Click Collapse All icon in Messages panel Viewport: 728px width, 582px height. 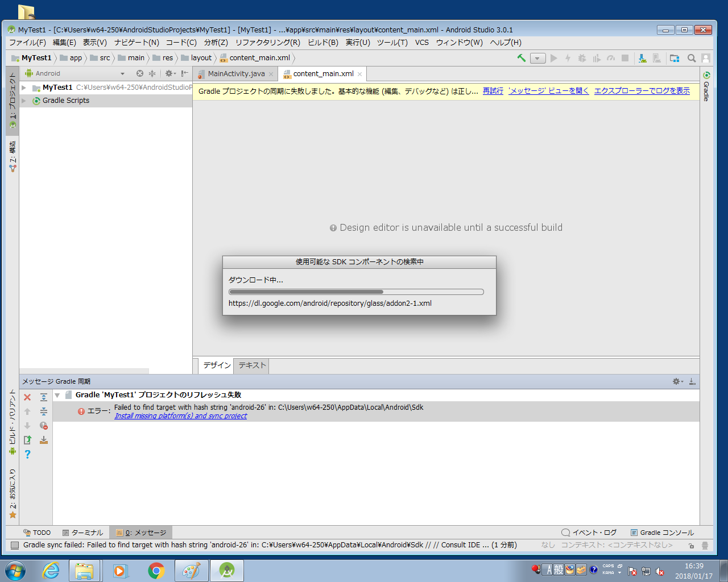(44, 411)
